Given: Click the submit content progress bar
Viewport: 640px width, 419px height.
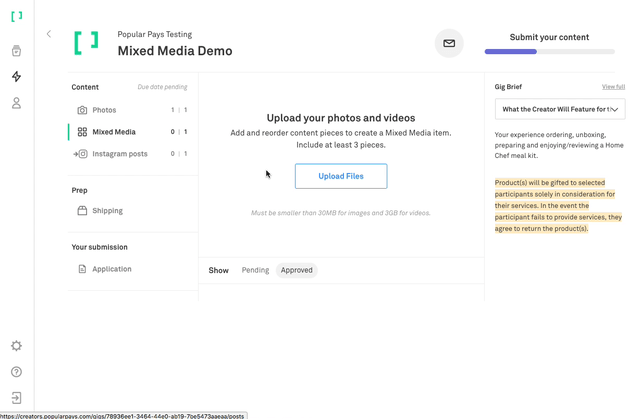Looking at the screenshot, I should click(x=549, y=52).
